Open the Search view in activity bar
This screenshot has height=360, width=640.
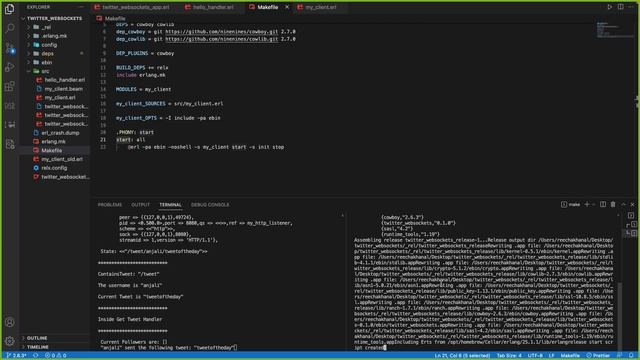pyautogui.click(x=9, y=28)
